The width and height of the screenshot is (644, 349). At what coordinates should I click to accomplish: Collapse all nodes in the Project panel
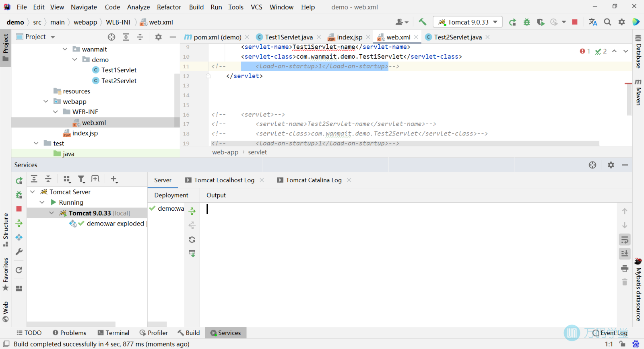pos(140,37)
